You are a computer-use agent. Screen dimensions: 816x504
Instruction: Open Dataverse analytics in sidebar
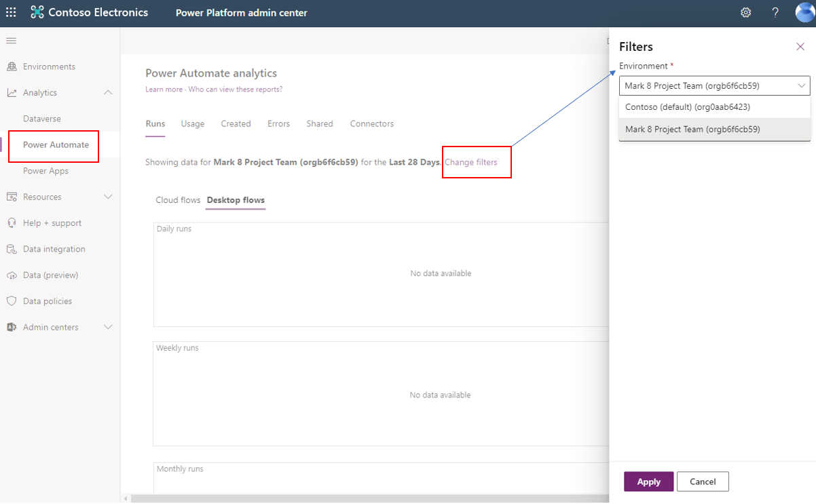(x=42, y=119)
